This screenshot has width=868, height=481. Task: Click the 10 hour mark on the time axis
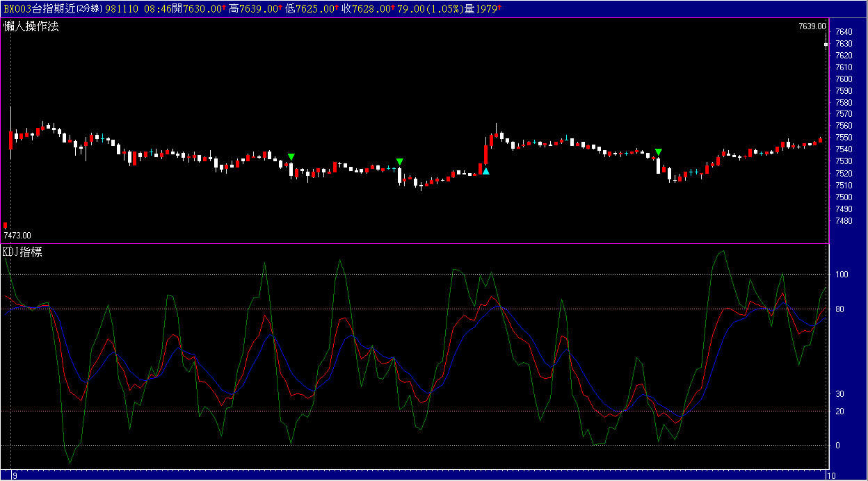pos(830,475)
